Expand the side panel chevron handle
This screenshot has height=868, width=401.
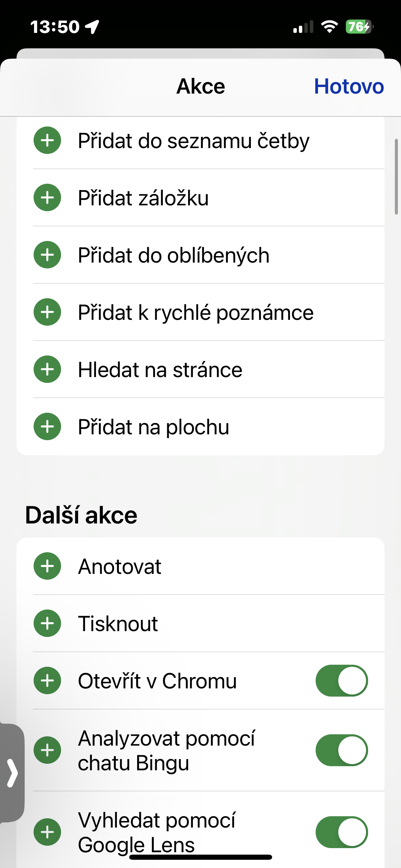click(12, 773)
